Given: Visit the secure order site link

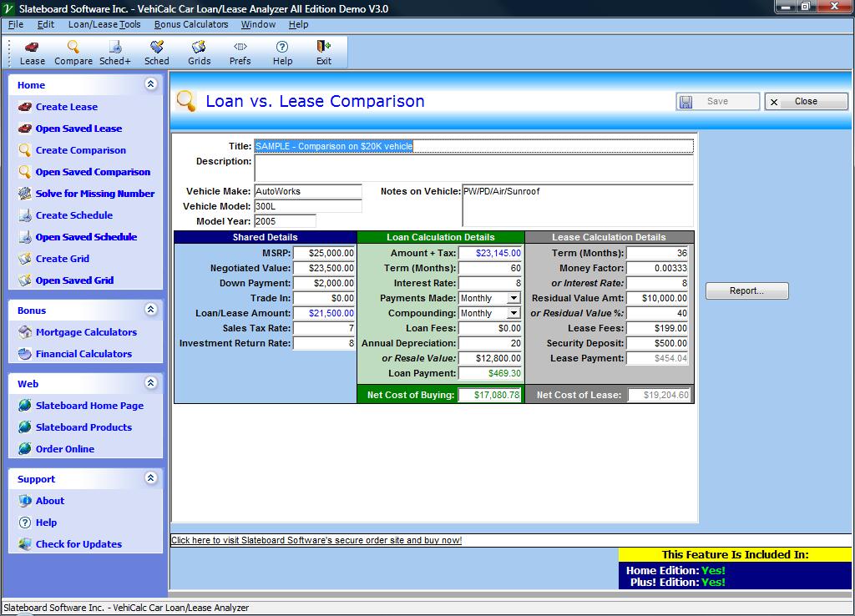Looking at the screenshot, I should 316,540.
